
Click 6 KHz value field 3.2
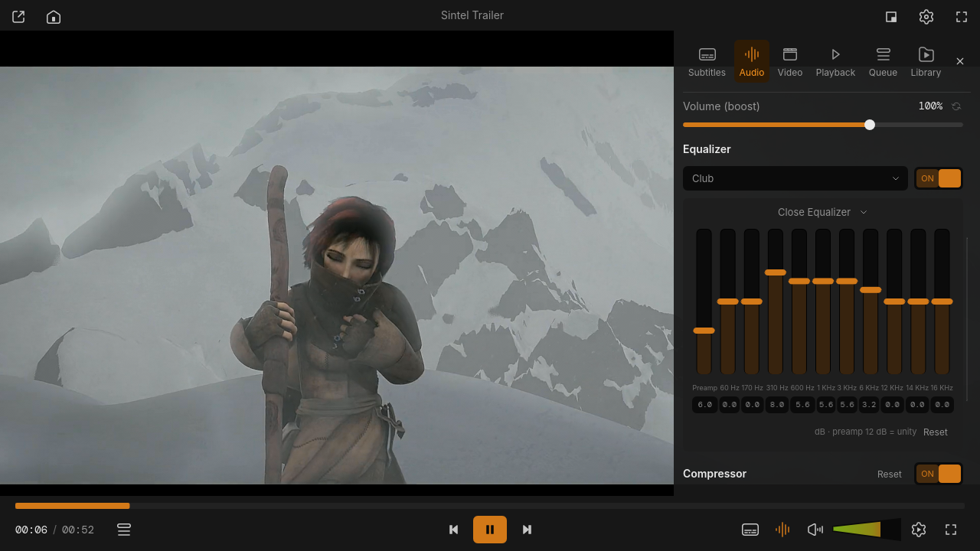(868, 405)
